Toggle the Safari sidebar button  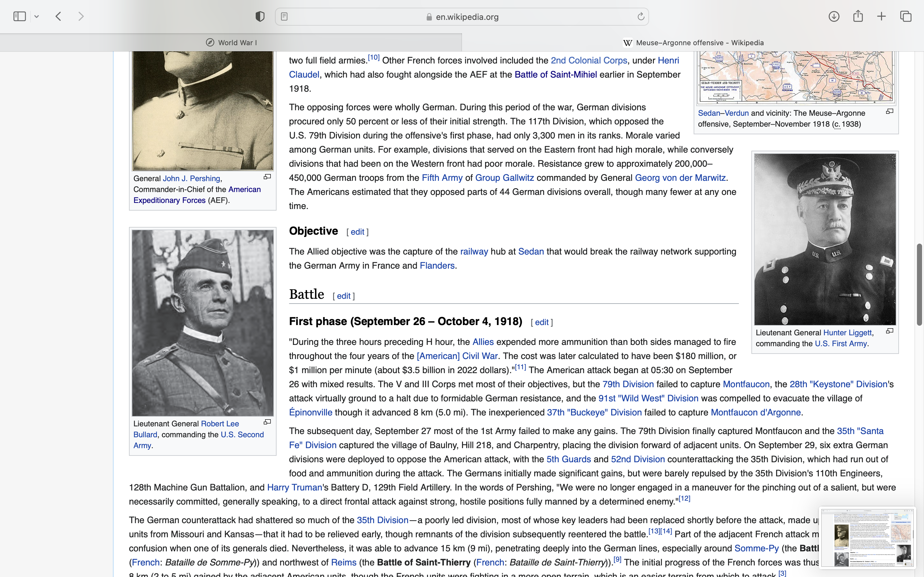pyautogui.click(x=20, y=16)
